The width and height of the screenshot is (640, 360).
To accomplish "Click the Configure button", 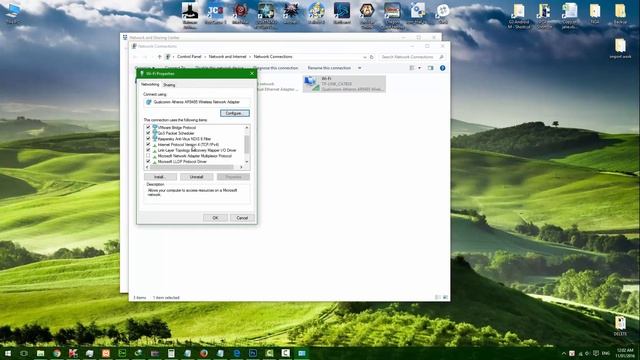I will click(x=235, y=113).
